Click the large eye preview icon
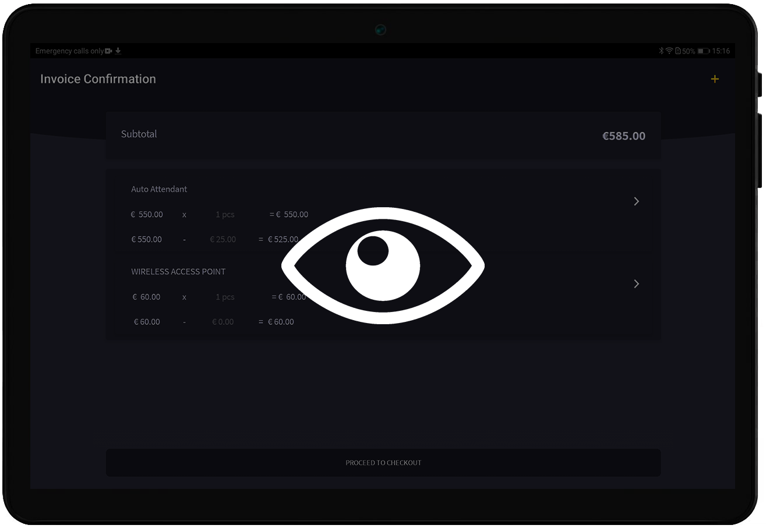This screenshot has height=532, width=766. coord(383,265)
